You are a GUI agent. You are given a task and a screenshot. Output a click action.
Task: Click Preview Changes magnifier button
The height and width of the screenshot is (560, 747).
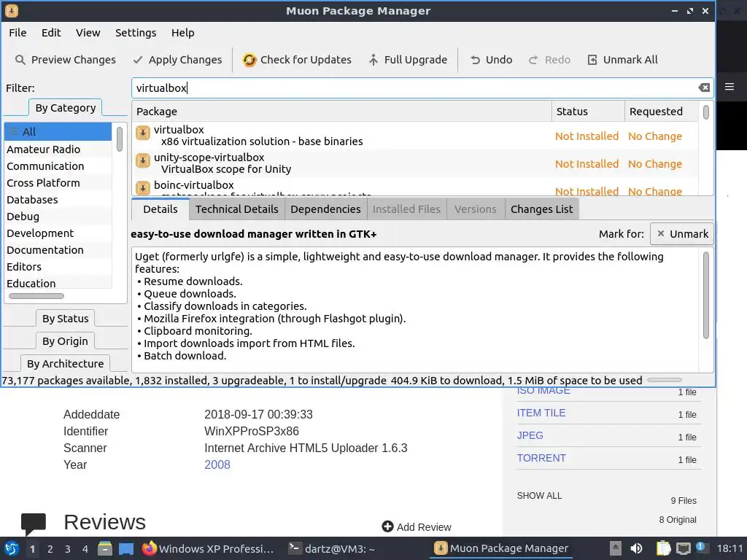(65, 60)
